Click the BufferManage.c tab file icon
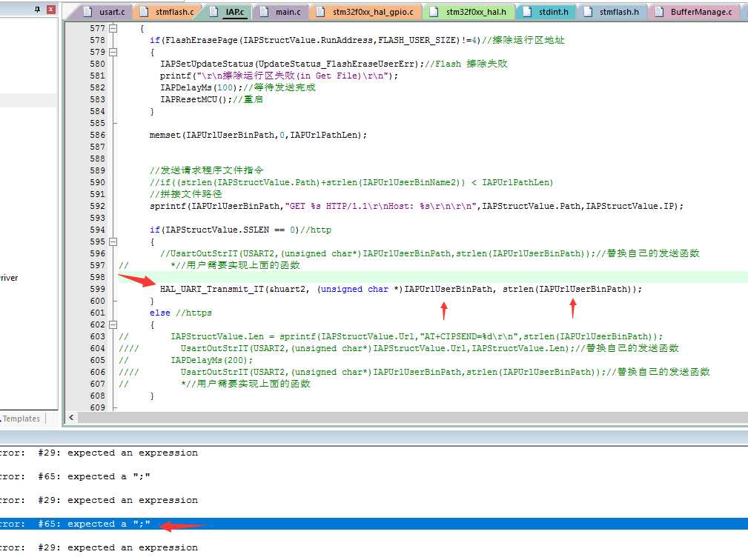 pyautogui.click(x=659, y=12)
